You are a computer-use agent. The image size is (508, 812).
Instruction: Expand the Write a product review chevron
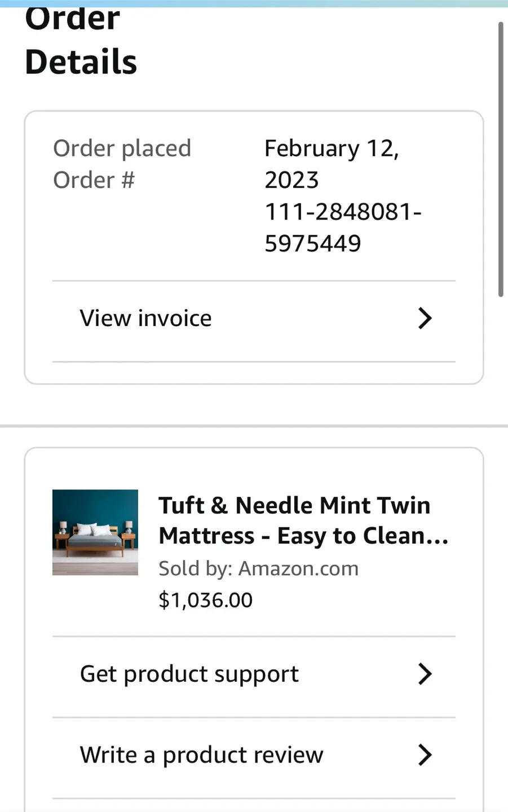tap(425, 755)
